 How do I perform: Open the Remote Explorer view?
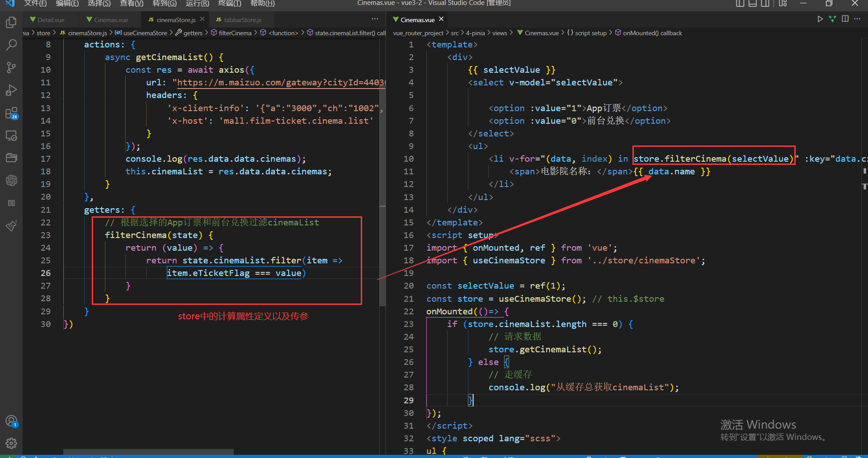point(11,136)
